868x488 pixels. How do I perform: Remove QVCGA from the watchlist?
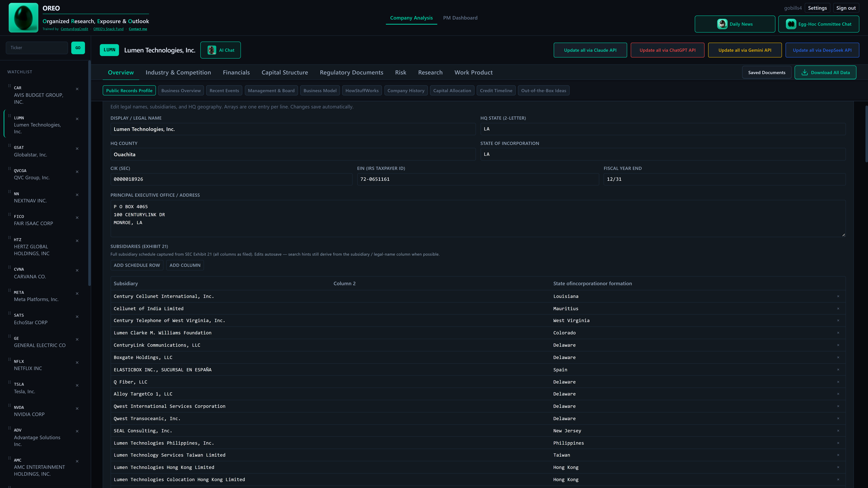[77, 172]
